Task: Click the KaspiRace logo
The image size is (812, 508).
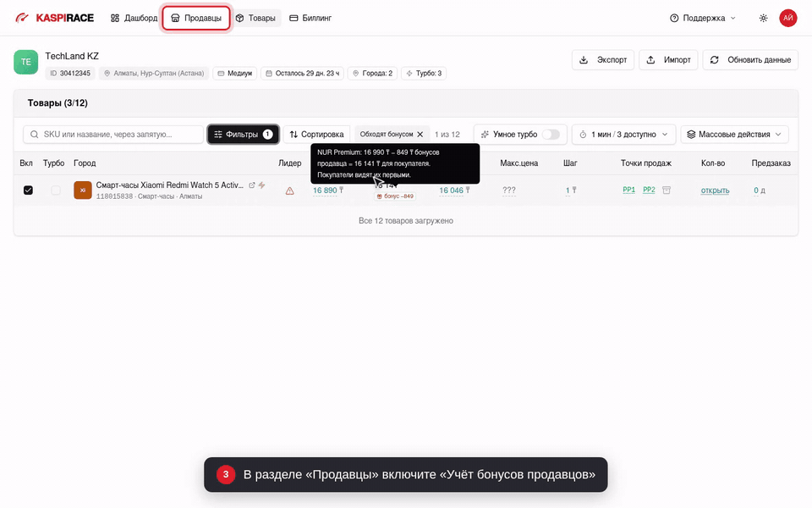Action: tap(55, 18)
